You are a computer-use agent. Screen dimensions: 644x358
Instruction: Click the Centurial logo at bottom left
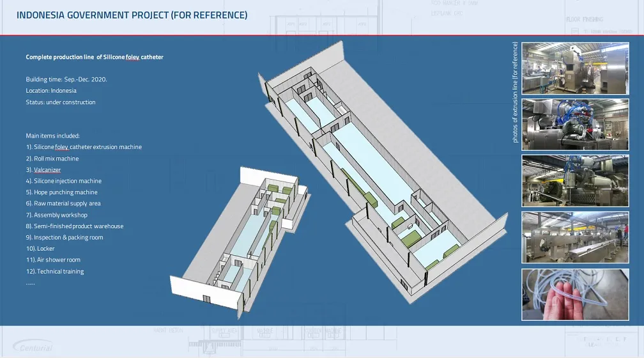click(x=33, y=346)
